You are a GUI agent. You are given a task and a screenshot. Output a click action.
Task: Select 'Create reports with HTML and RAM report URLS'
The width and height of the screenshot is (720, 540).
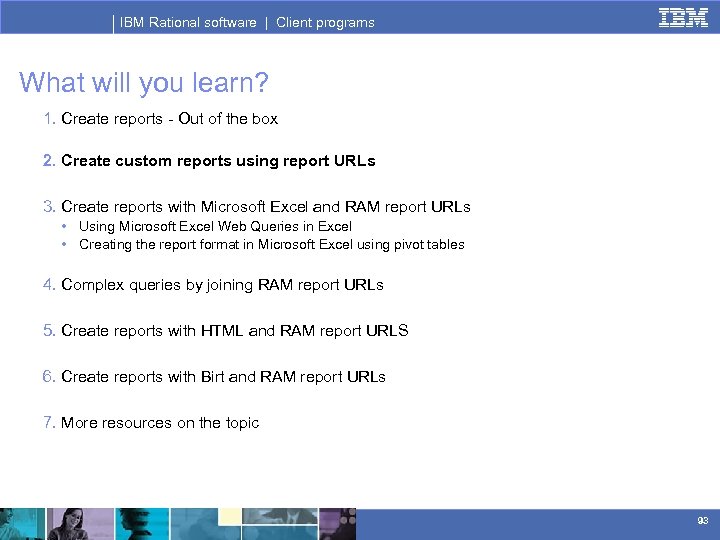point(235,331)
